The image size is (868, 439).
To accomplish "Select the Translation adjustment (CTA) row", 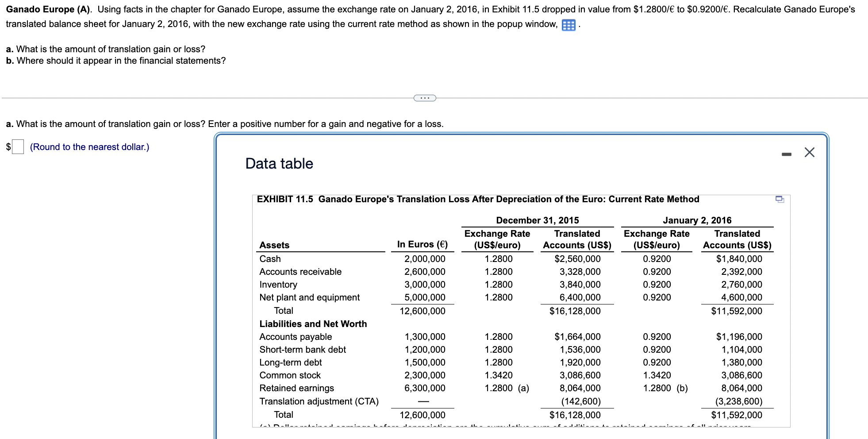I will (x=319, y=401).
